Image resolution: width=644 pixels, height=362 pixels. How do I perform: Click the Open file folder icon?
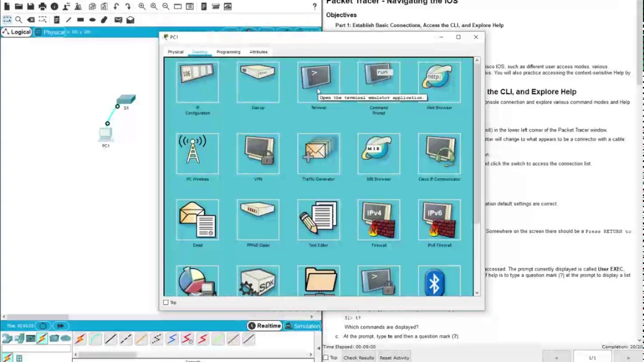coord(19,7)
